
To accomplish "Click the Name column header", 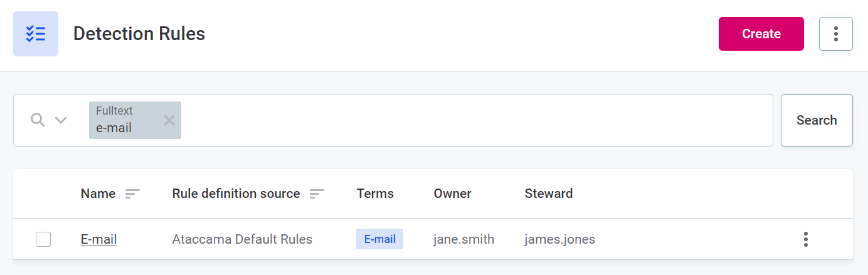I will [98, 194].
